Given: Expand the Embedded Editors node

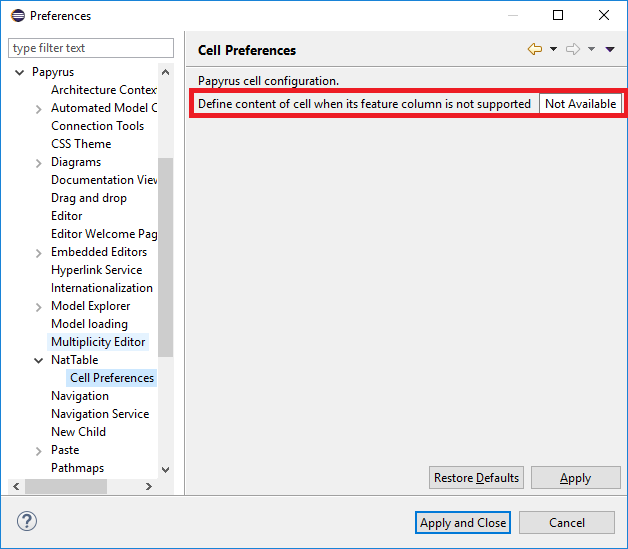Looking at the screenshot, I should (38, 253).
